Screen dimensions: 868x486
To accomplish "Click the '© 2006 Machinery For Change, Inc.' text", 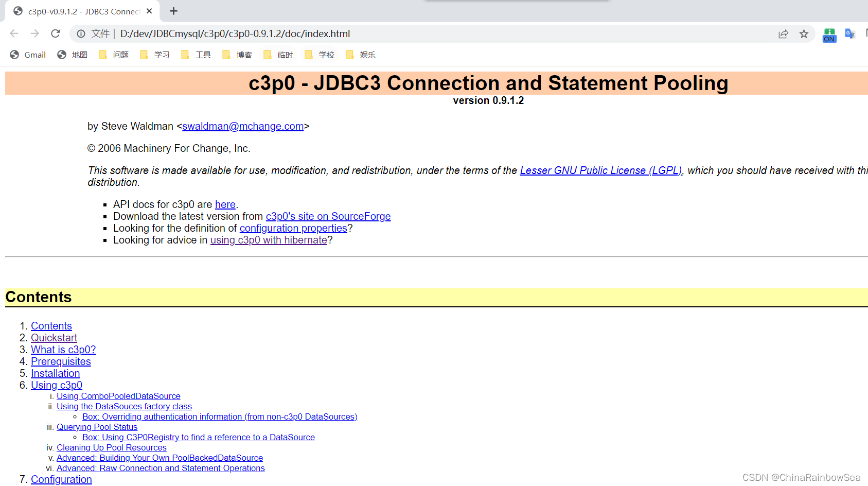I will (x=169, y=148).
